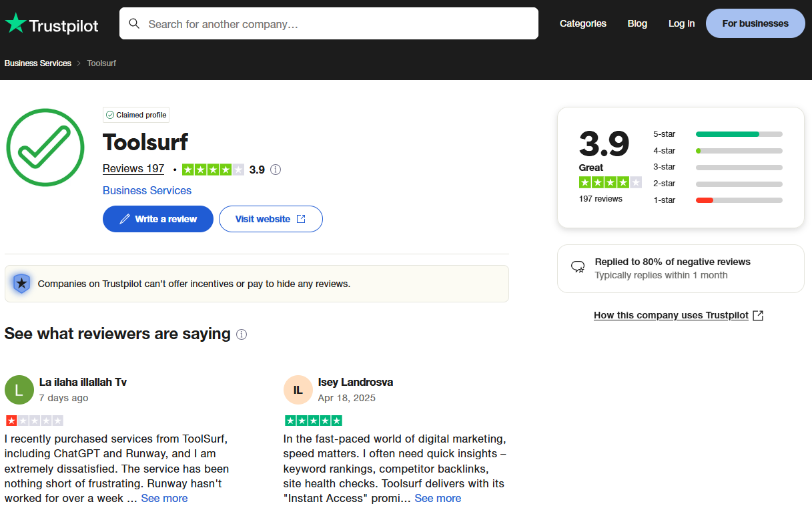
Task: Click the Claimed profile badge
Action: coord(136,115)
